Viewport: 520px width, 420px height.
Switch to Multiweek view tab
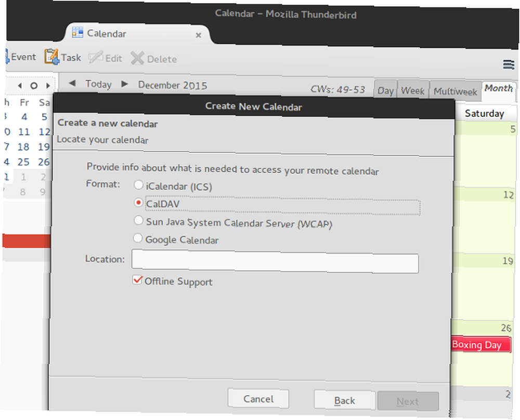[456, 91]
